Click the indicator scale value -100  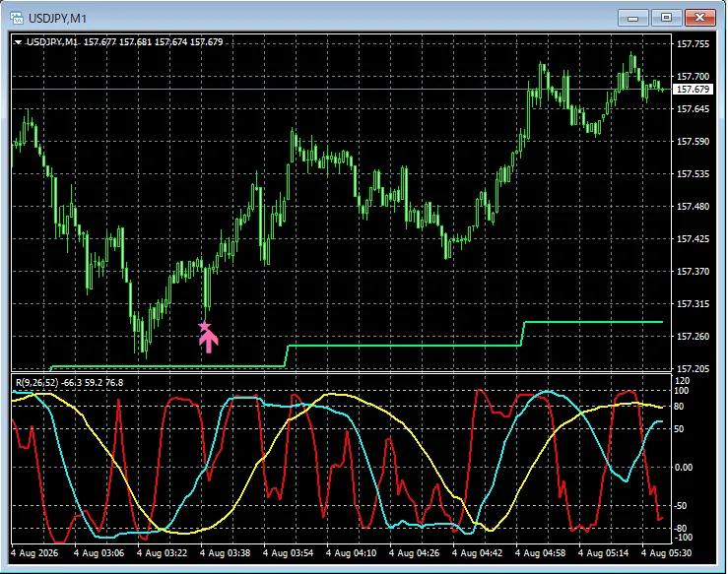[684, 538]
